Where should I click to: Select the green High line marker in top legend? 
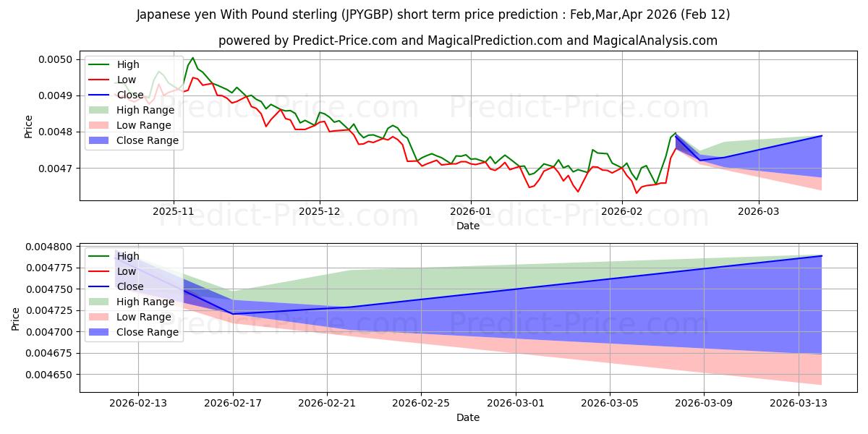(101, 64)
